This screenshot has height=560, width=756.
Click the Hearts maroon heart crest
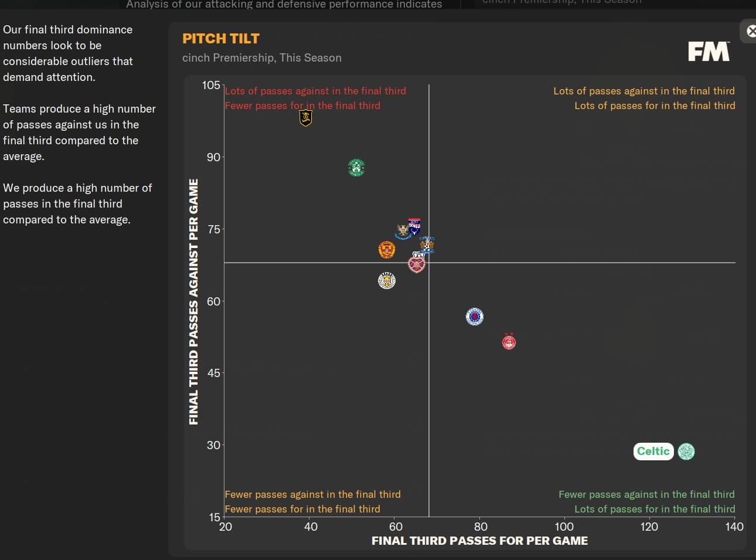417,264
